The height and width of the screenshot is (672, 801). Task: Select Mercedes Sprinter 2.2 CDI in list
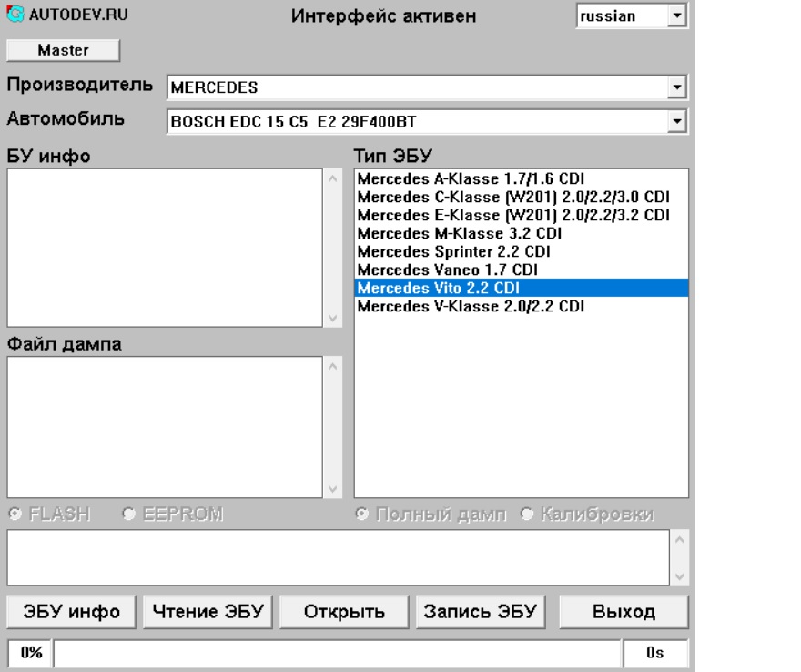[x=453, y=251]
